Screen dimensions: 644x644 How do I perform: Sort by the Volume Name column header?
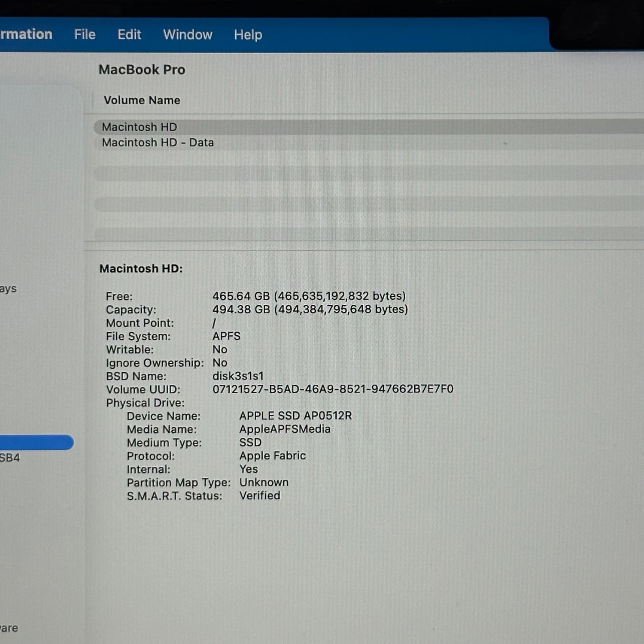(142, 100)
